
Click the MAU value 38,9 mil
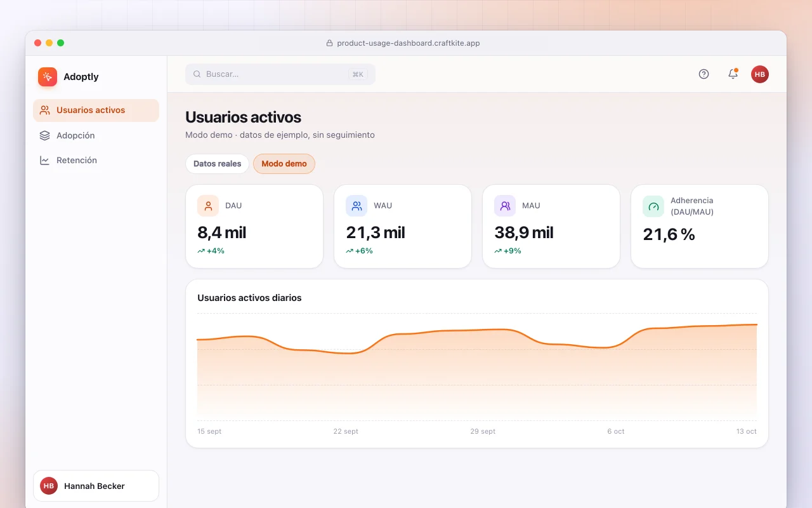[524, 232]
